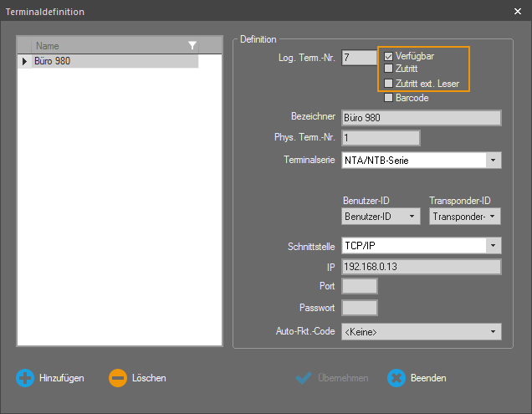Expand the Transponder-ID dropdown
The height and width of the screenshot is (414, 532).
(493, 217)
